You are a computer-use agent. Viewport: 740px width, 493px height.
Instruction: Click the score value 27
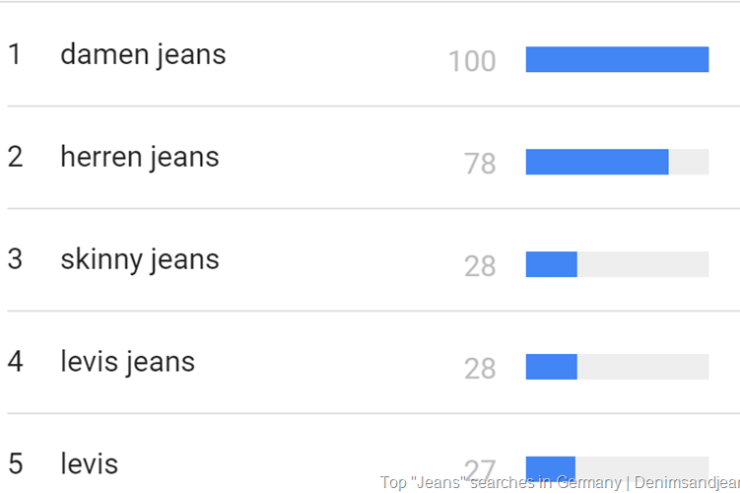(x=480, y=468)
